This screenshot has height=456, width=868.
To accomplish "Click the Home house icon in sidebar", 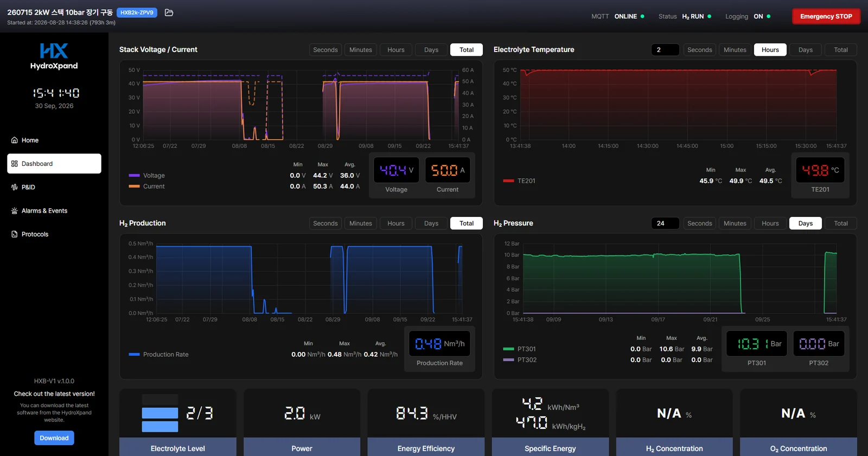I will (15, 140).
